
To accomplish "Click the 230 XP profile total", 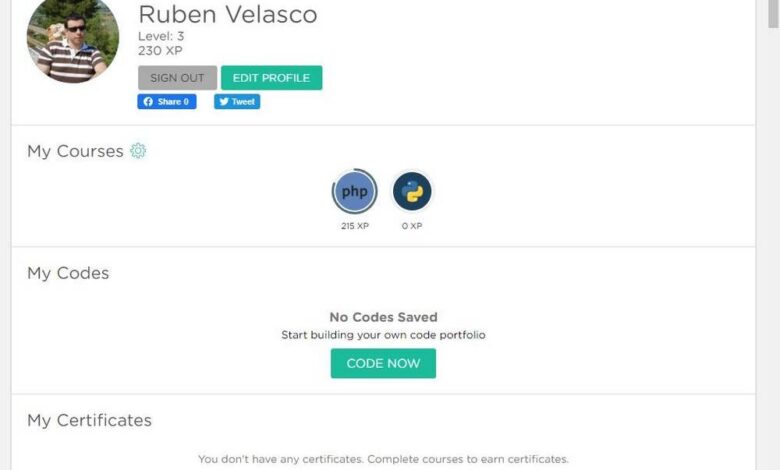I will (160, 50).
